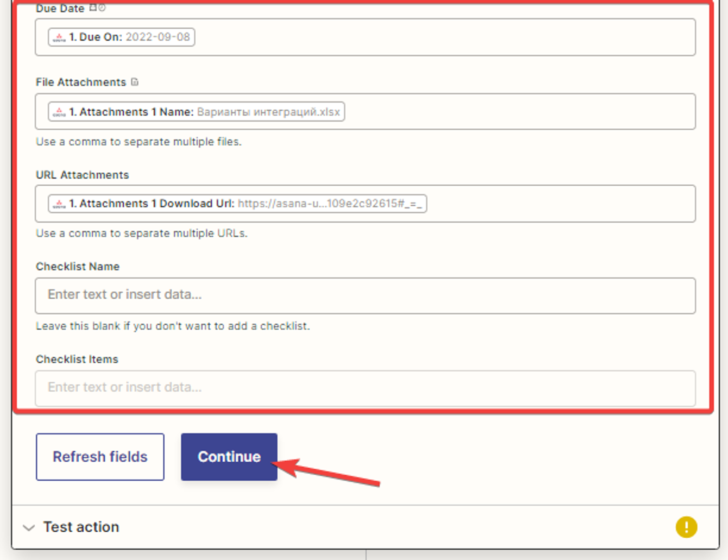The width and height of the screenshot is (728, 560).
Task: Select the 'Due On: 2022-09-08' data pill
Action: [121, 38]
